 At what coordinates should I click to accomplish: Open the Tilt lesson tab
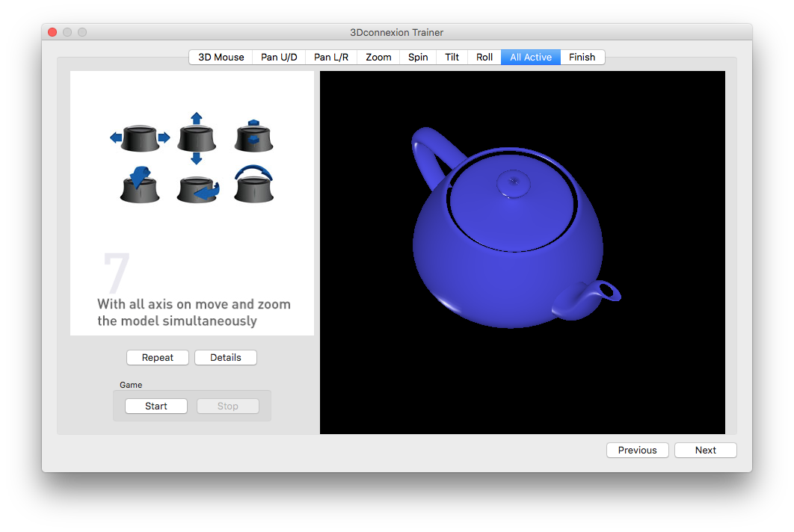click(452, 57)
